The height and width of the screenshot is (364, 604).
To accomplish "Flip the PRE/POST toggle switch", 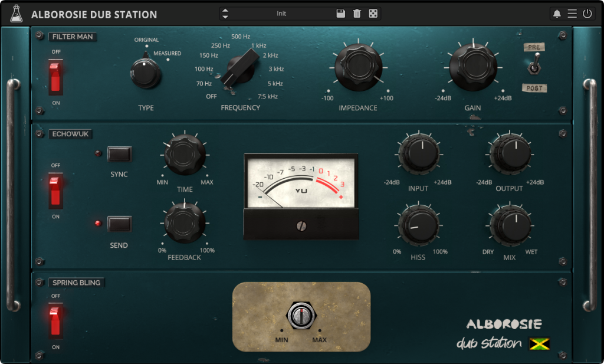I will click(534, 65).
